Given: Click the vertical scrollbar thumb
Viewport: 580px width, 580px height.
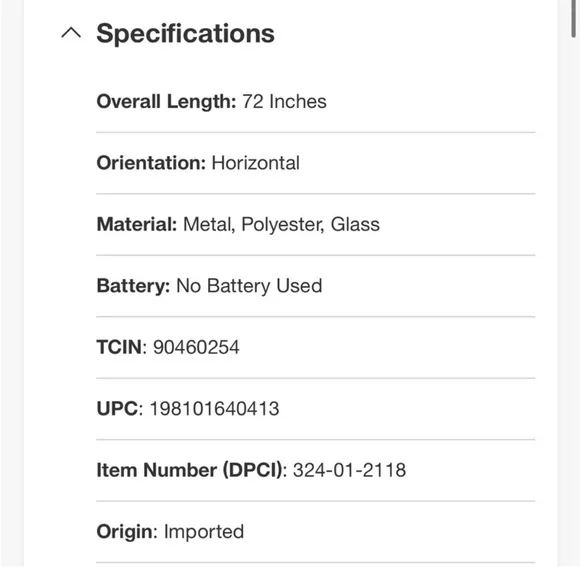Looking at the screenshot, I should click(573, 18).
